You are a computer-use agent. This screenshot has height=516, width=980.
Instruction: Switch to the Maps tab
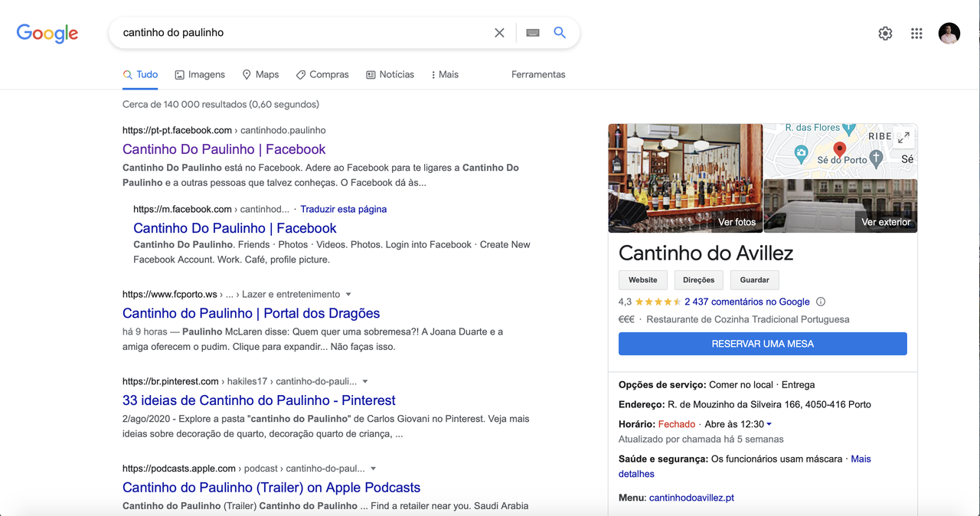coord(260,74)
